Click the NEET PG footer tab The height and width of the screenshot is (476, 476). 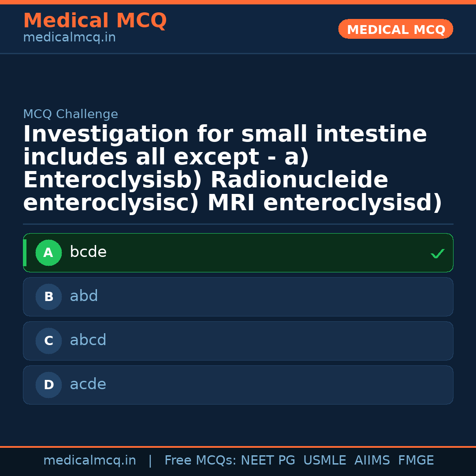tap(268, 460)
